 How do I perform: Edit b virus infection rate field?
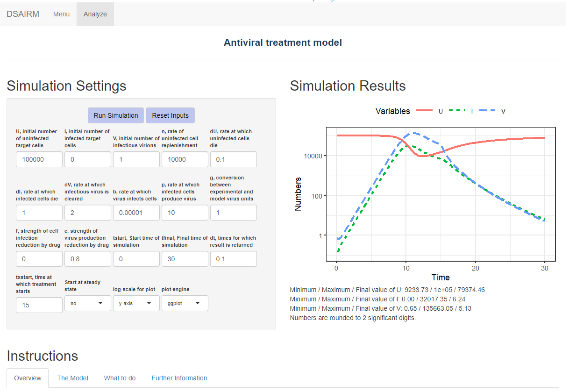coord(136,213)
